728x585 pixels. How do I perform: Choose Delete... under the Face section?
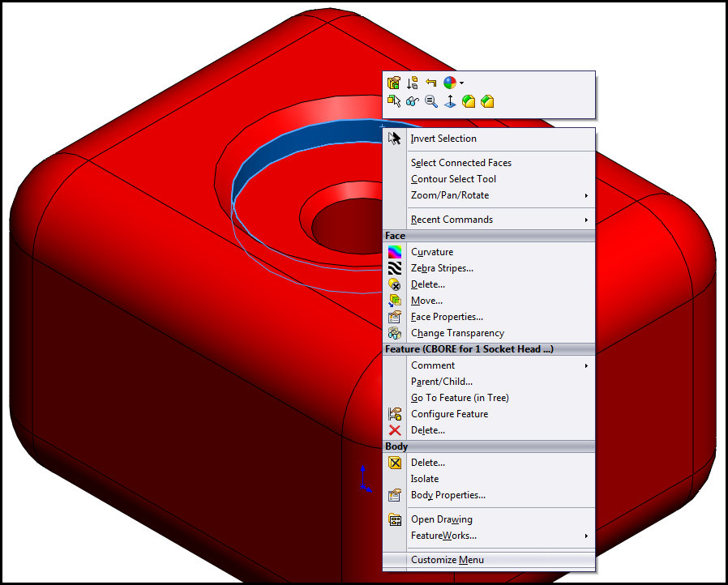coord(489,284)
